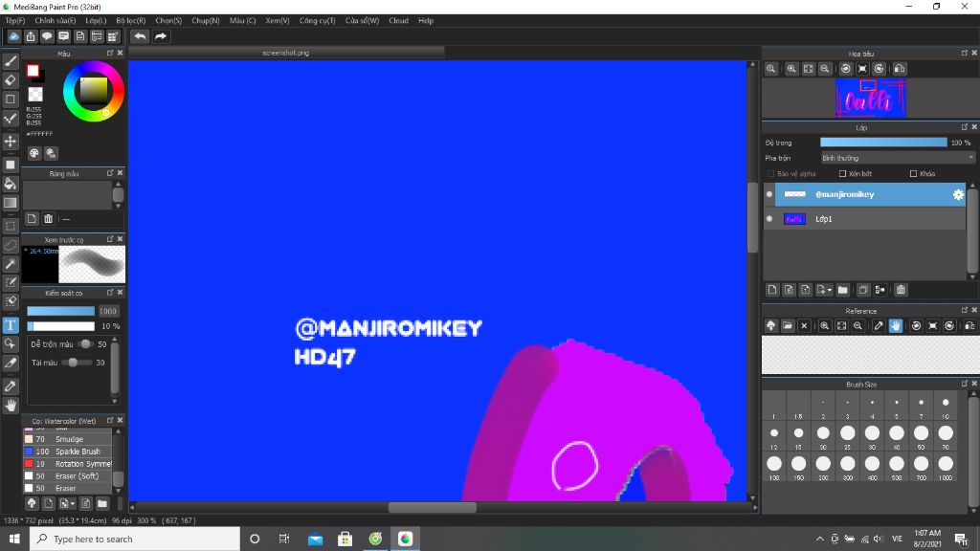Click the Redo arrow
980x551 pixels.
161,36
